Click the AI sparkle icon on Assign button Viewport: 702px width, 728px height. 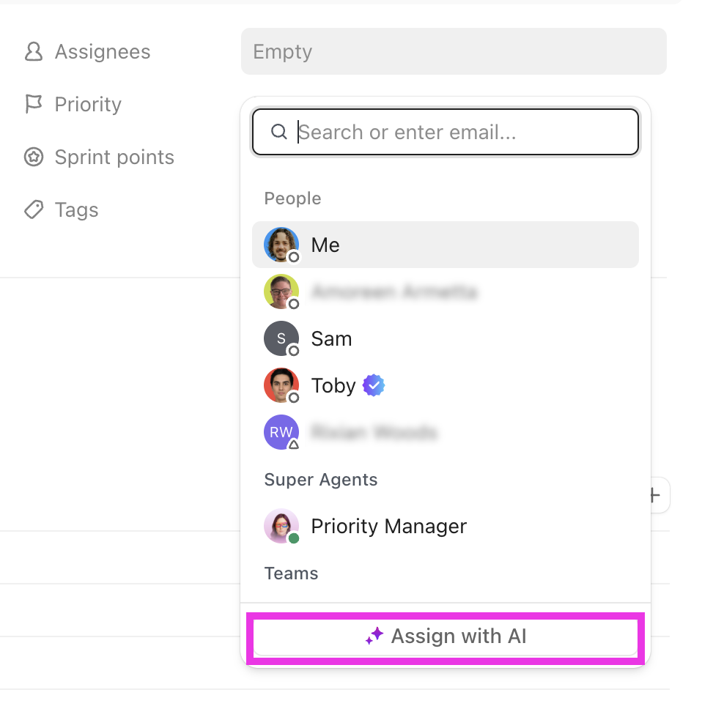click(x=374, y=636)
